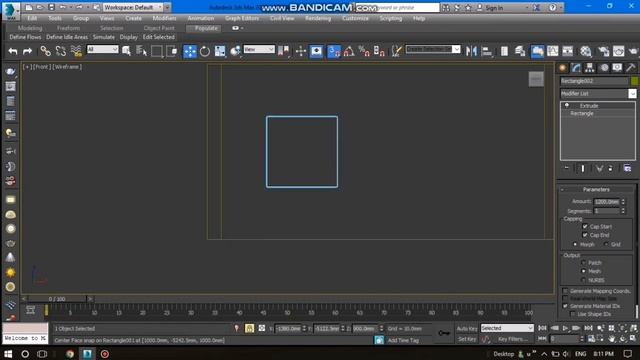Click the Simulate button
The height and width of the screenshot is (360, 640).
tap(104, 37)
